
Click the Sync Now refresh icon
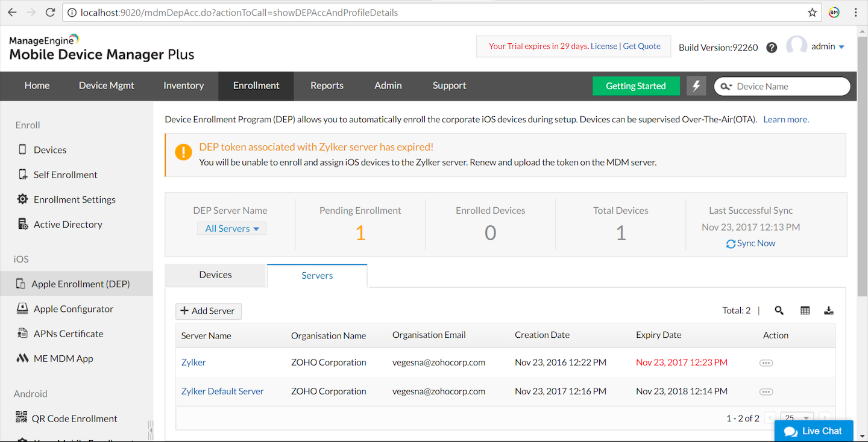pos(731,244)
